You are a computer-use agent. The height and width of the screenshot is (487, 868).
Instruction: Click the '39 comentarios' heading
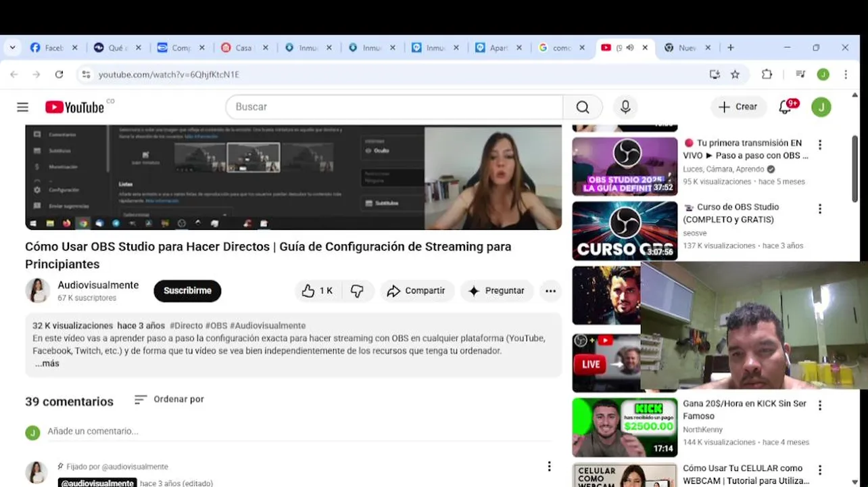(x=69, y=402)
